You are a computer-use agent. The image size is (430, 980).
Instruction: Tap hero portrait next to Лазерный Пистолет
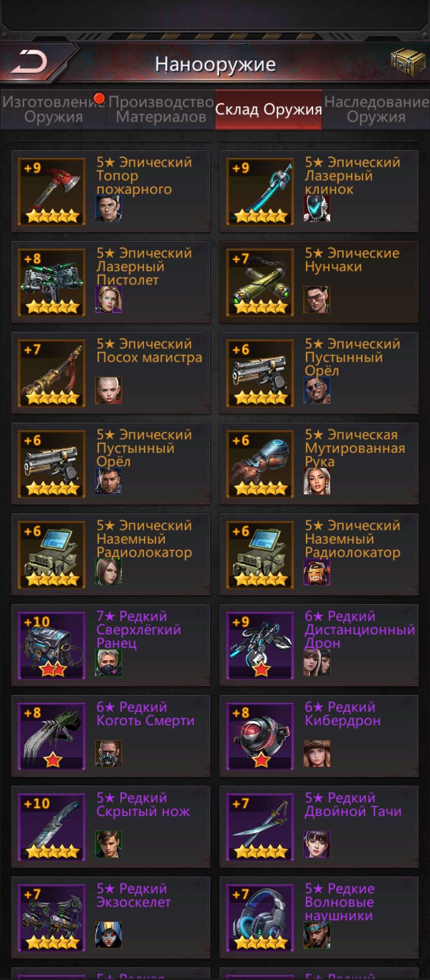tap(109, 300)
